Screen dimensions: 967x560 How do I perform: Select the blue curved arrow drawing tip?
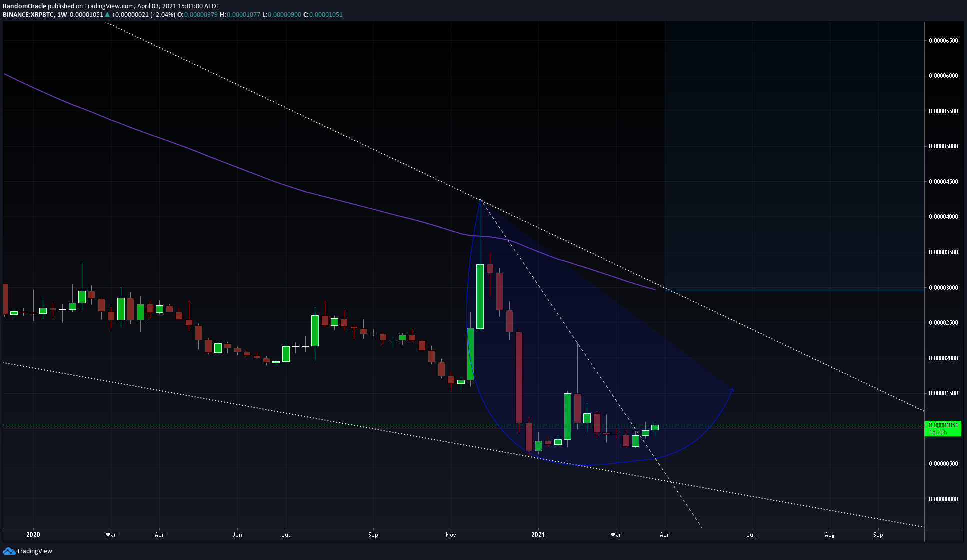point(732,389)
